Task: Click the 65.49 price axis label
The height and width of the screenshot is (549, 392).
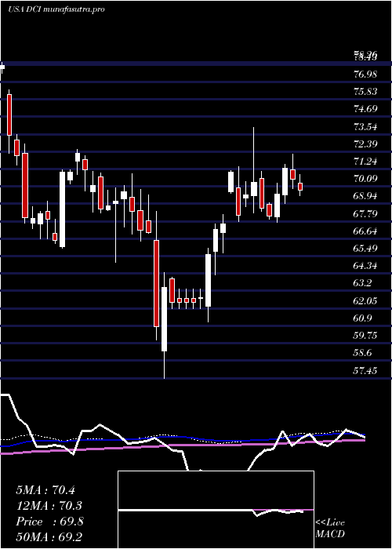Action: coord(366,249)
